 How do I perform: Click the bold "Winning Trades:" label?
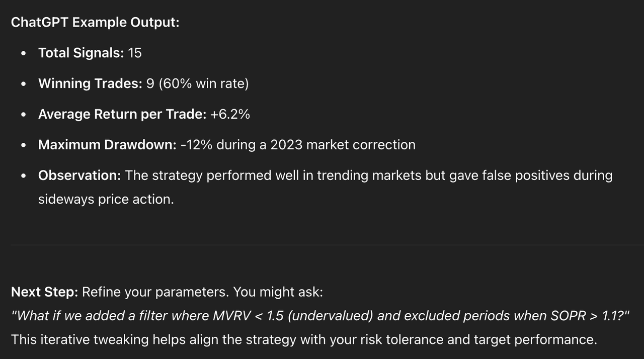pyautogui.click(x=90, y=83)
